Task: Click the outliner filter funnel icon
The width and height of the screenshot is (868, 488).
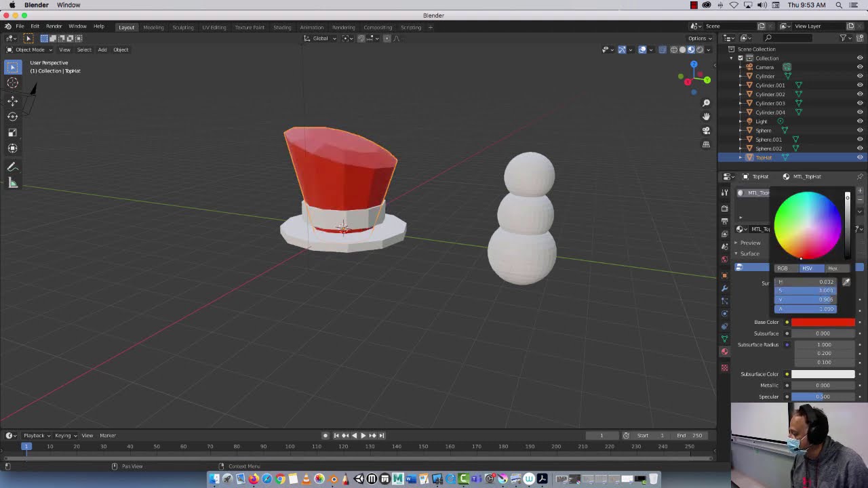Action: (843, 38)
